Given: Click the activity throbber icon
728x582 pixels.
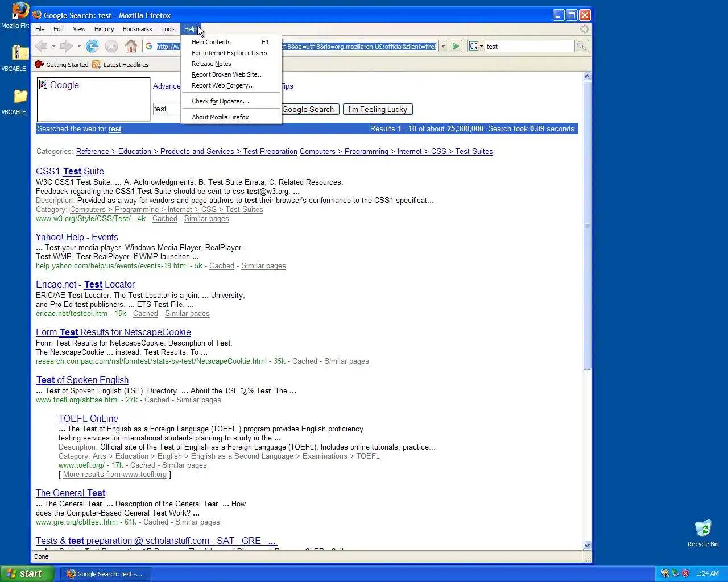Looking at the screenshot, I should (x=584, y=29).
